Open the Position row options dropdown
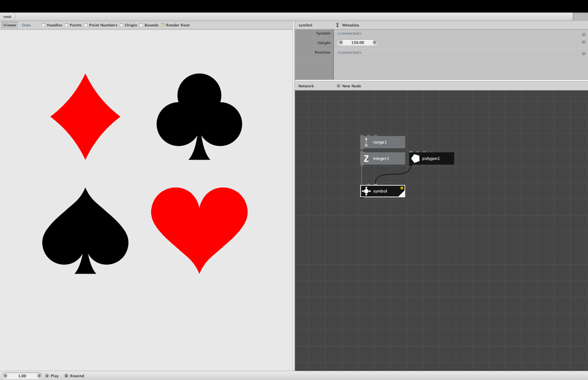The width and height of the screenshot is (588, 380). [583, 54]
